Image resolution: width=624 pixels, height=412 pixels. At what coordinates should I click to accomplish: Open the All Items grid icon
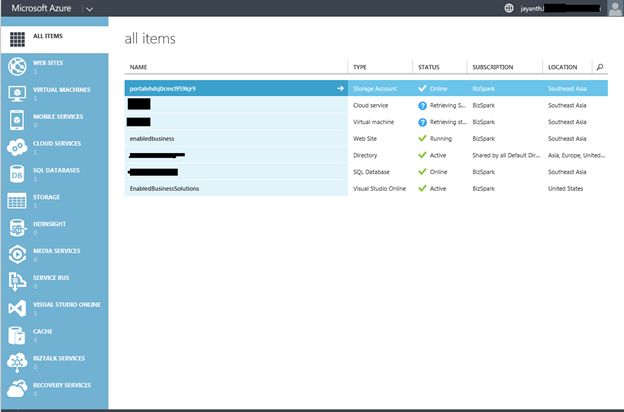click(x=17, y=39)
